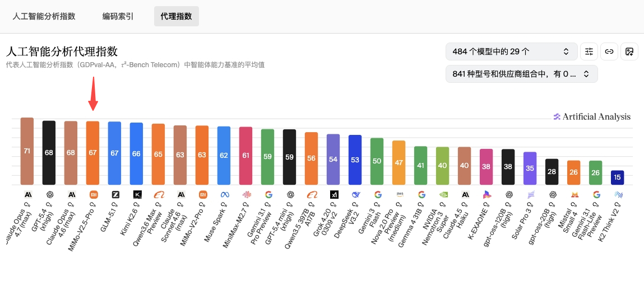The width and height of the screenshot is (644, 281).
Task: Click the Mistral logo for Mistral Small 4
Action: (x=574, y=194)
